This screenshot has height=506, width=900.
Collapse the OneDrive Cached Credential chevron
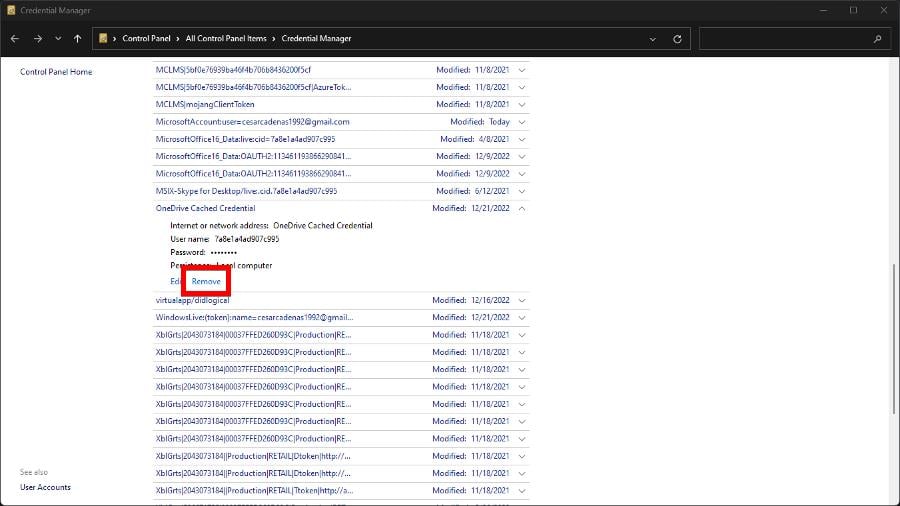click(522, 208)
